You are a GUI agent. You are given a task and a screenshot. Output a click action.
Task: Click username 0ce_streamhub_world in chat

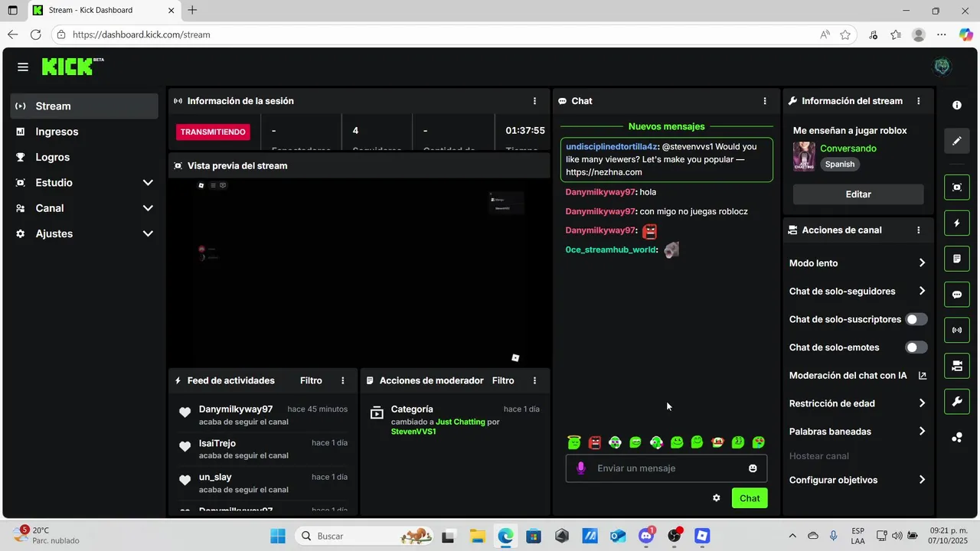611,250
